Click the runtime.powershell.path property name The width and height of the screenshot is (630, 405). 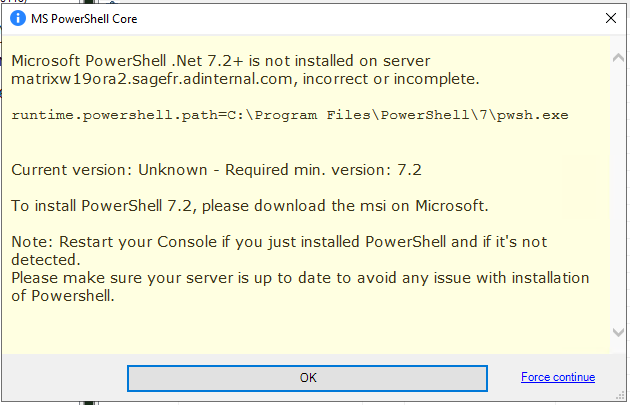100,115
